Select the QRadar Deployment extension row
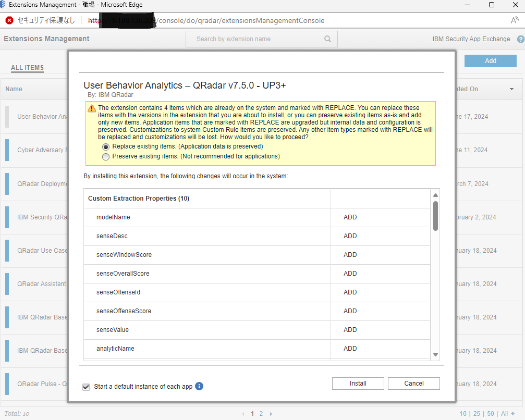 pos(34,184)
